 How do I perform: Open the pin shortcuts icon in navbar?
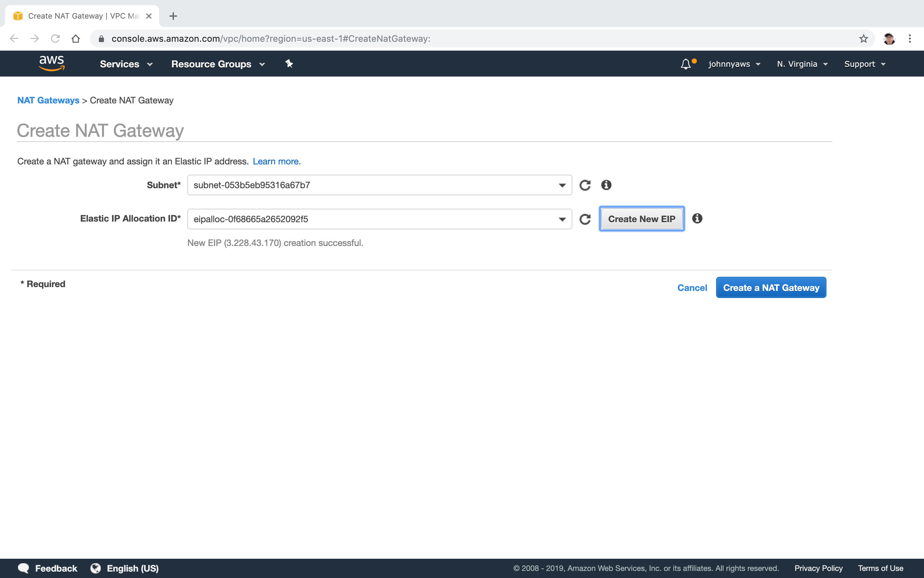coord(289,64)
